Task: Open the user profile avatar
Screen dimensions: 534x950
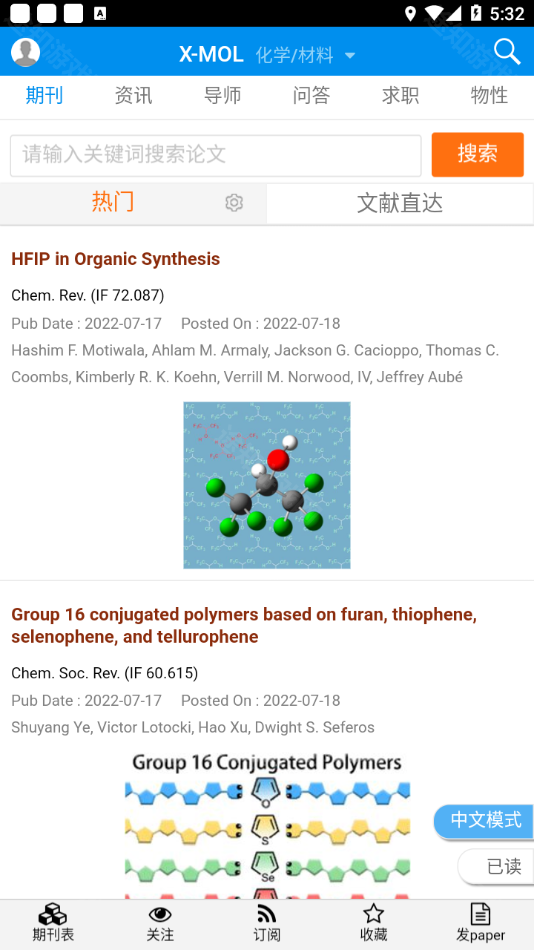Action: (25, 52)
